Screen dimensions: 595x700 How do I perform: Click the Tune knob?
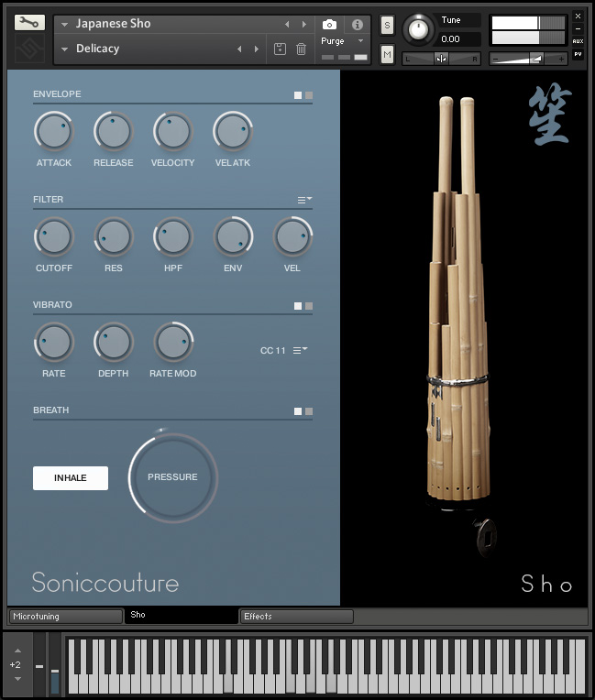click(418, 29)
